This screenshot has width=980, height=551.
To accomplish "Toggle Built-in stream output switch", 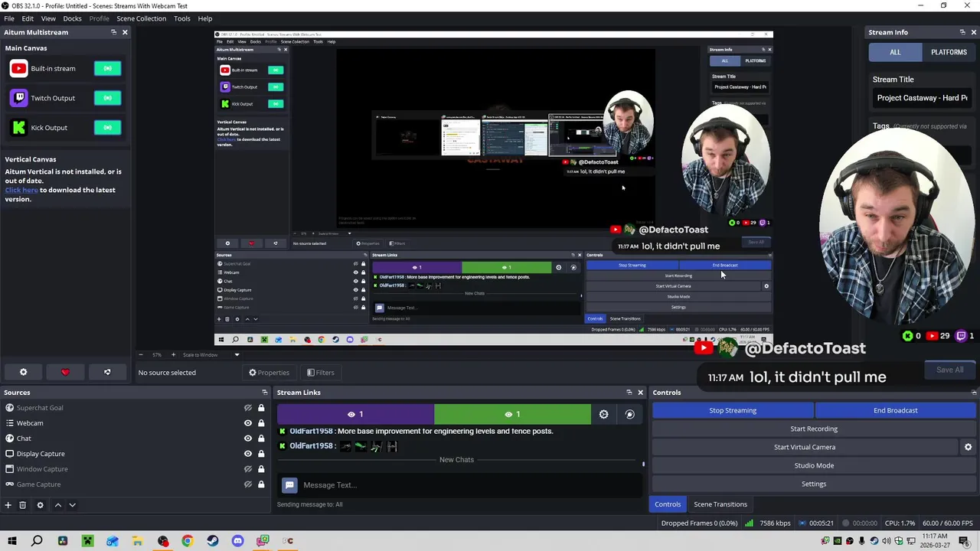I will [107, 69].
